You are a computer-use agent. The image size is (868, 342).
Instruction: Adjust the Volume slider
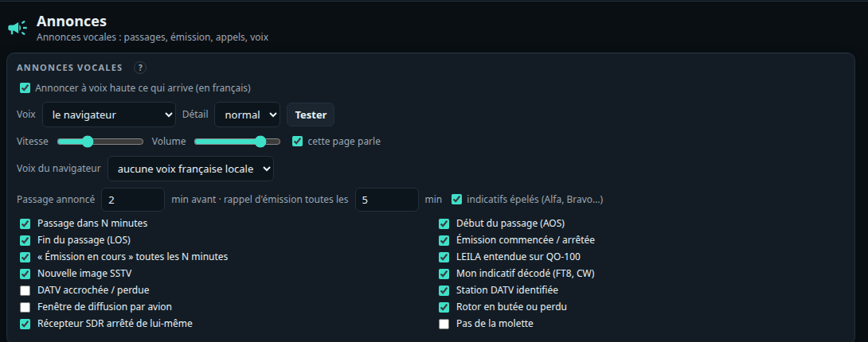[237, 142]
